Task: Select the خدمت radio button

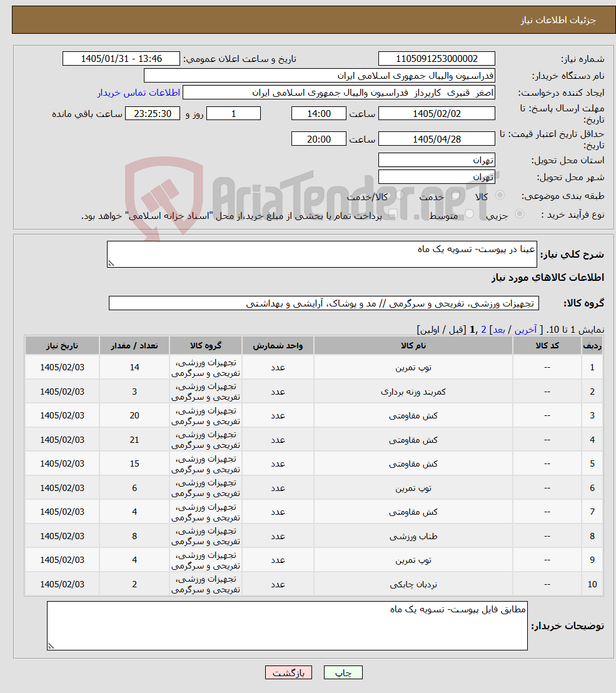Action: coord(456,195)
